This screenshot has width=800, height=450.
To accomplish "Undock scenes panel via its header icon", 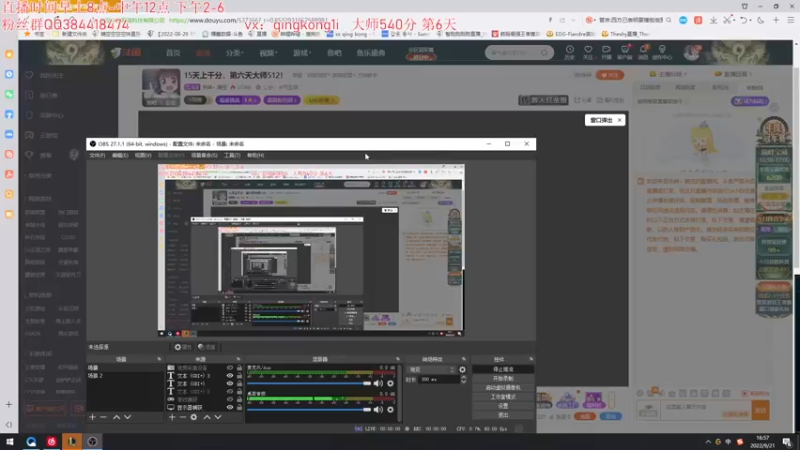I will (x=159, y=359).
